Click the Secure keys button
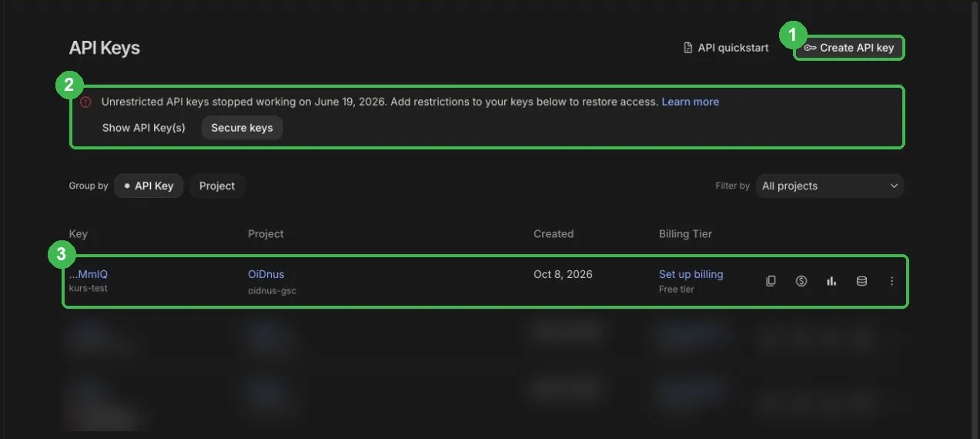The height and width of the screenshot is (439, 980). (242, 128)
